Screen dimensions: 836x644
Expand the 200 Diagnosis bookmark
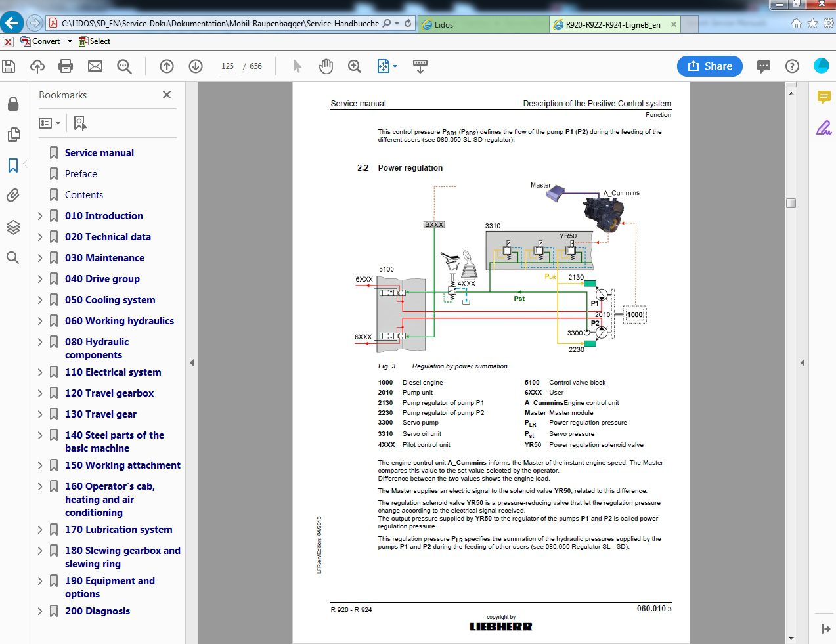(40, 611)
